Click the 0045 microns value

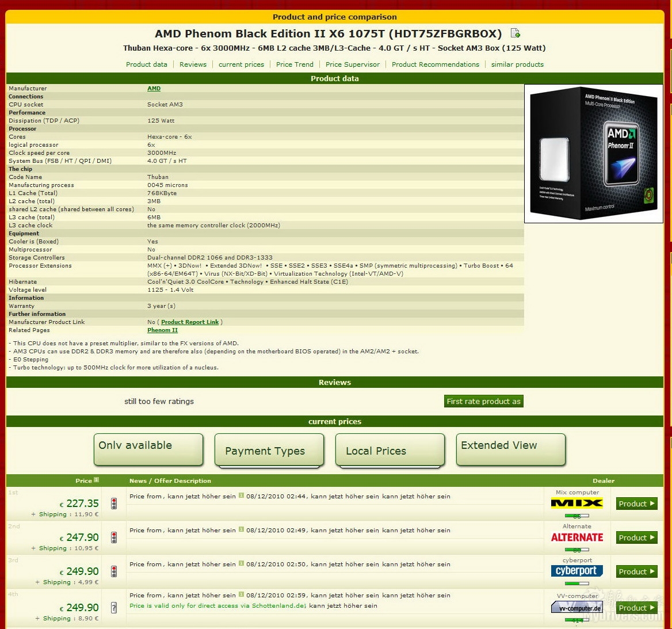(167, 185)
